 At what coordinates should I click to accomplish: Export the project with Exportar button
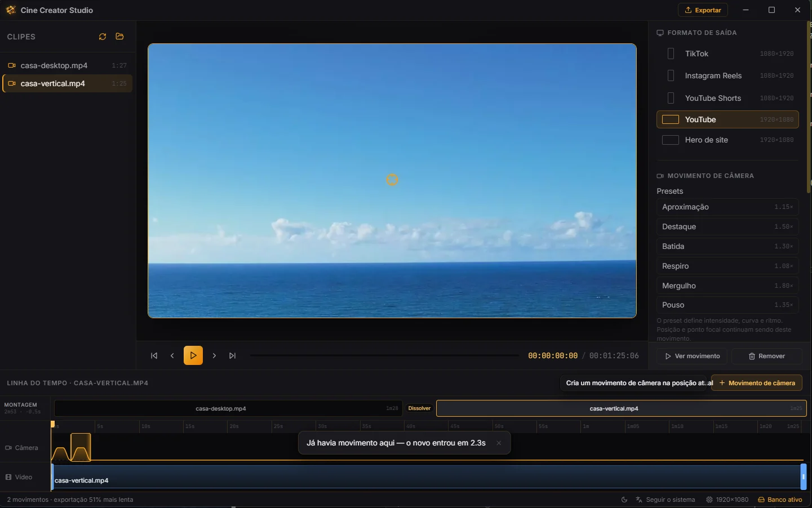tap(703, 10)
